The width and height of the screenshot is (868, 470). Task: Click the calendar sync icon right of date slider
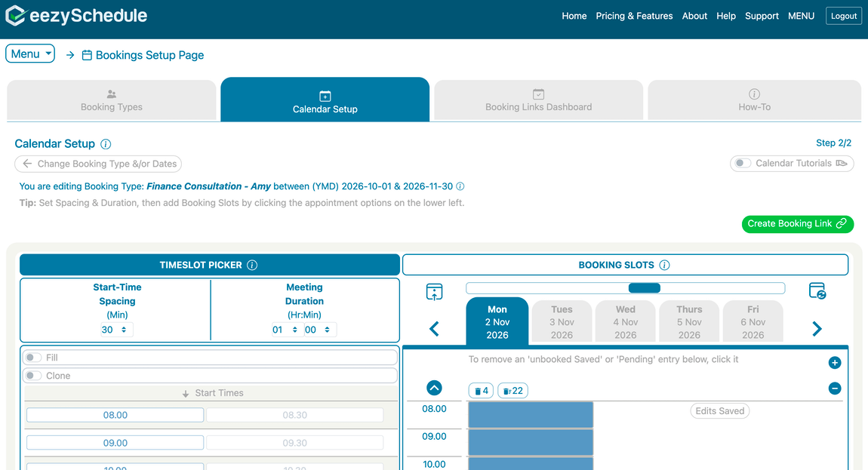coord(817,290)
